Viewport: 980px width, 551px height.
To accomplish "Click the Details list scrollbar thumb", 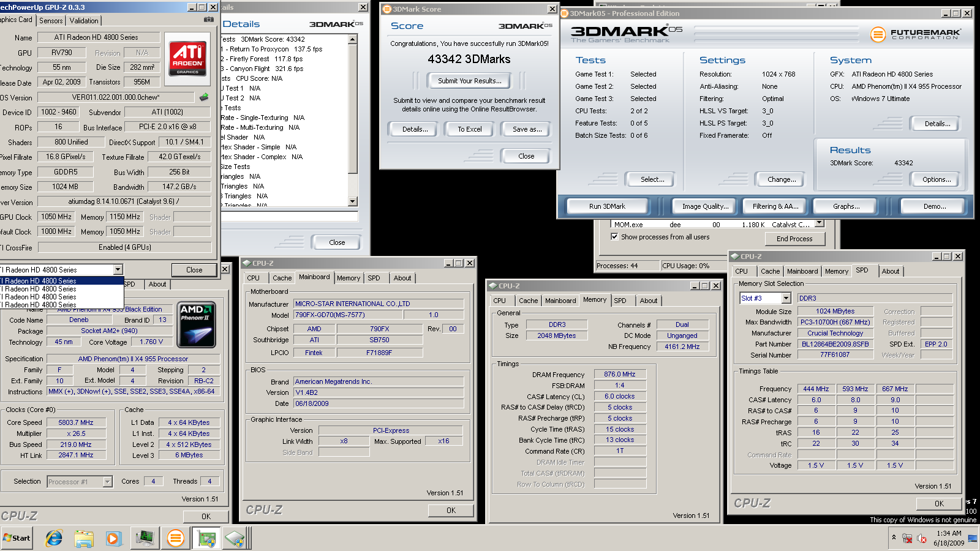I will click(x=352, y=108).
